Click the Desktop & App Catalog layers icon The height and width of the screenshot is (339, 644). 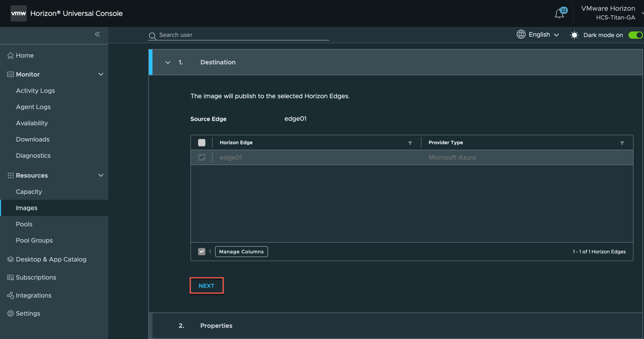[x=10, y=259]
